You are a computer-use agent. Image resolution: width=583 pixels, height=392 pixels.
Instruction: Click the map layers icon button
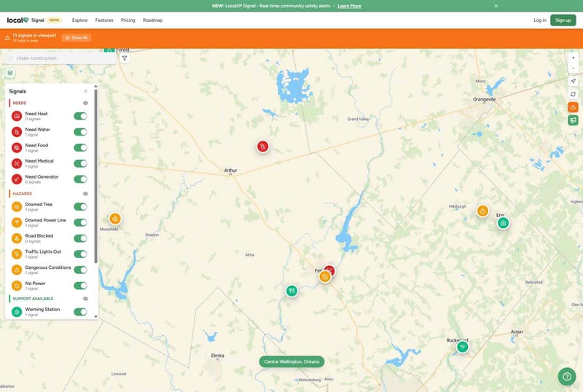[x=10, y=73]
